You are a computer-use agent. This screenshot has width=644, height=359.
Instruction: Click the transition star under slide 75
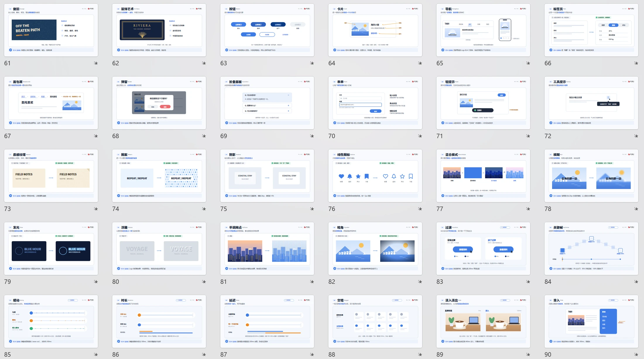point(312,209)
